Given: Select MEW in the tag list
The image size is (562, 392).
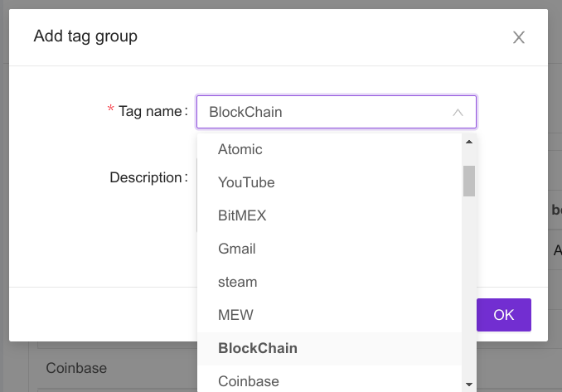Looking at the screenshot, I should [x=235, y=315].
